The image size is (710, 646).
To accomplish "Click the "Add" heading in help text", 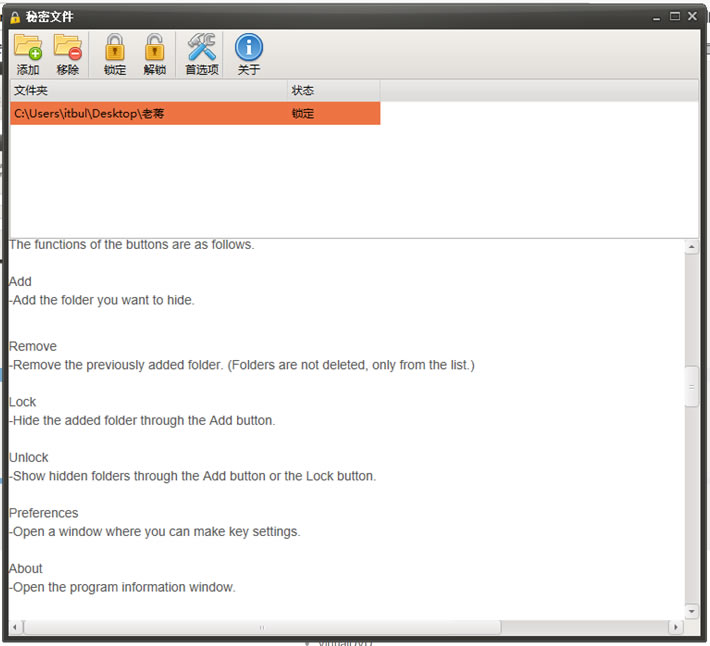I will click(20, 282).
